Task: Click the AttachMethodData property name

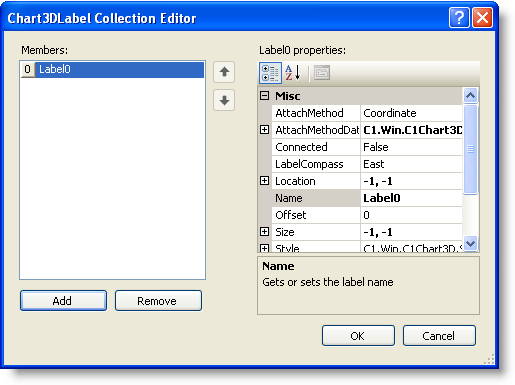Action: [317, 130]
